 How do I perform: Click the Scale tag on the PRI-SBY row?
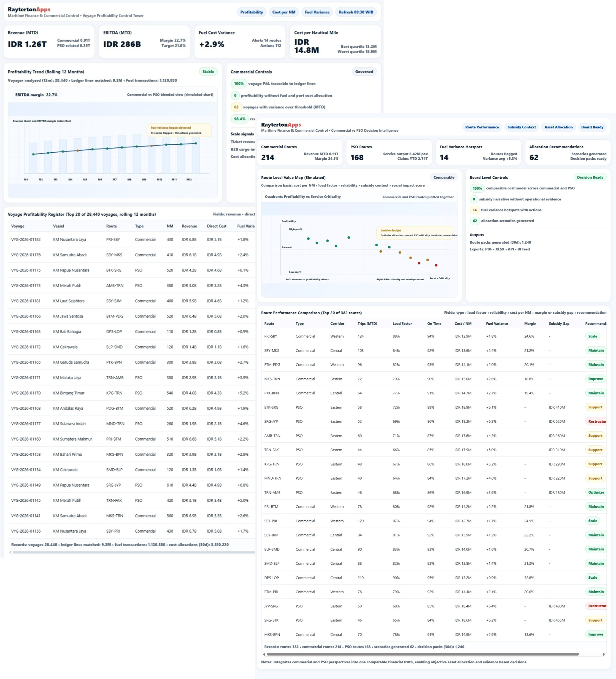[592, 336]
